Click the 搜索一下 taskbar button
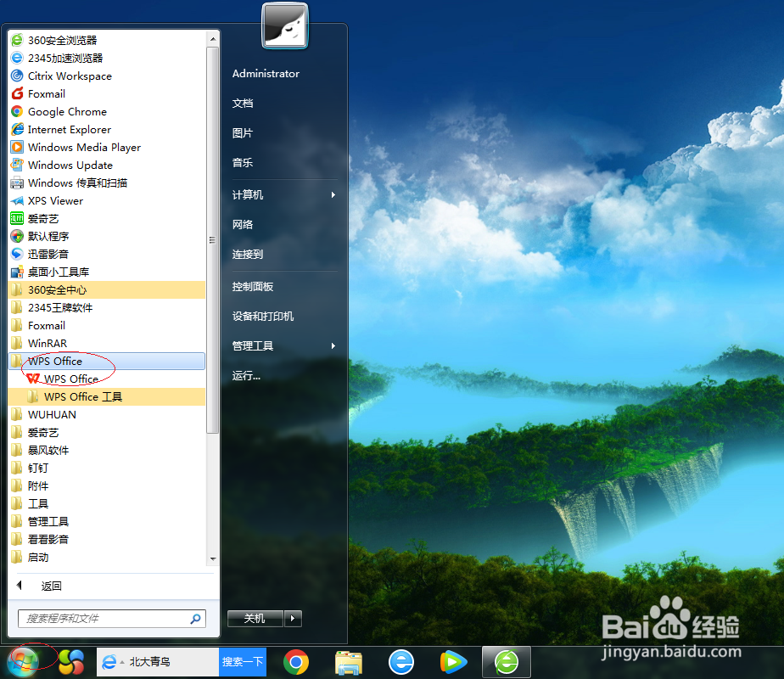The width and height of the screenshot is (784, 679). pyautogui.click(x=243, y=662)
